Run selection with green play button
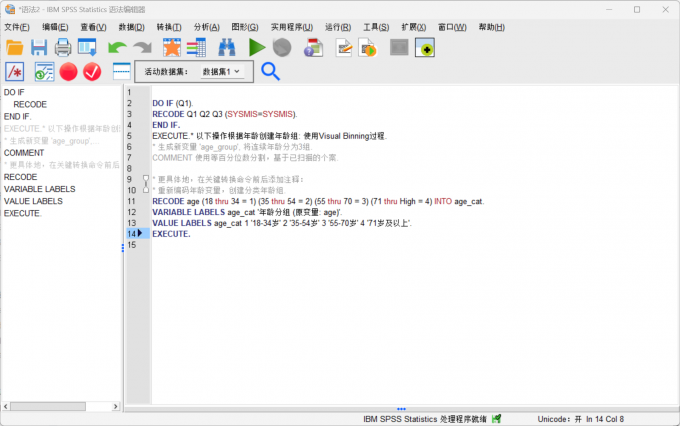 [257, 47]
